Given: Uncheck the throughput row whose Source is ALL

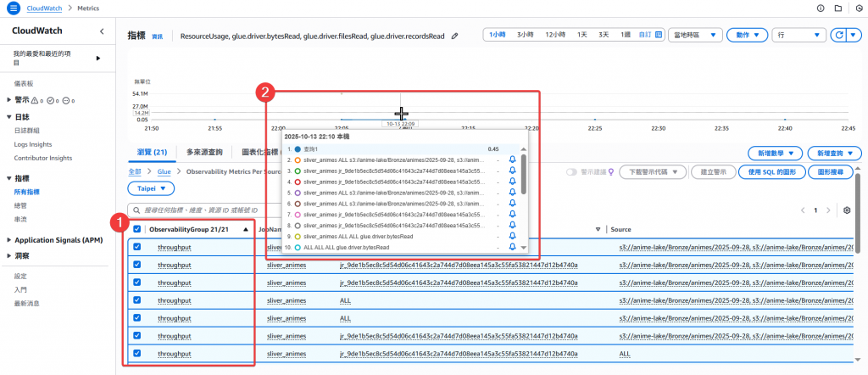Looking at the screenshot, I should point(136,353).
